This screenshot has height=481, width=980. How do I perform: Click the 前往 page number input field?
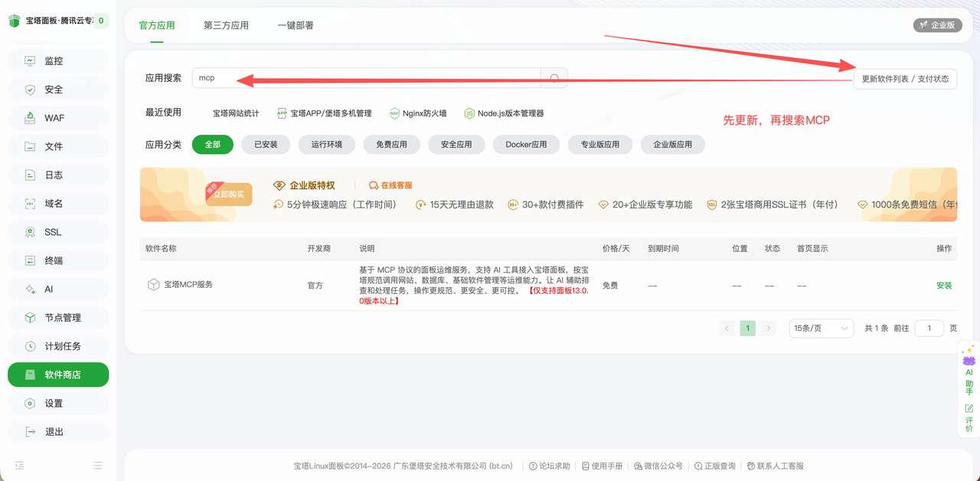[x=929, y=328]
